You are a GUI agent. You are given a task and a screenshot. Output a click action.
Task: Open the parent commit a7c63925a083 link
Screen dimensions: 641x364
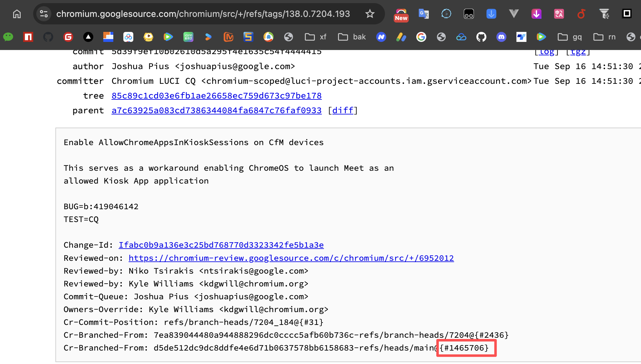click(217, 110)
